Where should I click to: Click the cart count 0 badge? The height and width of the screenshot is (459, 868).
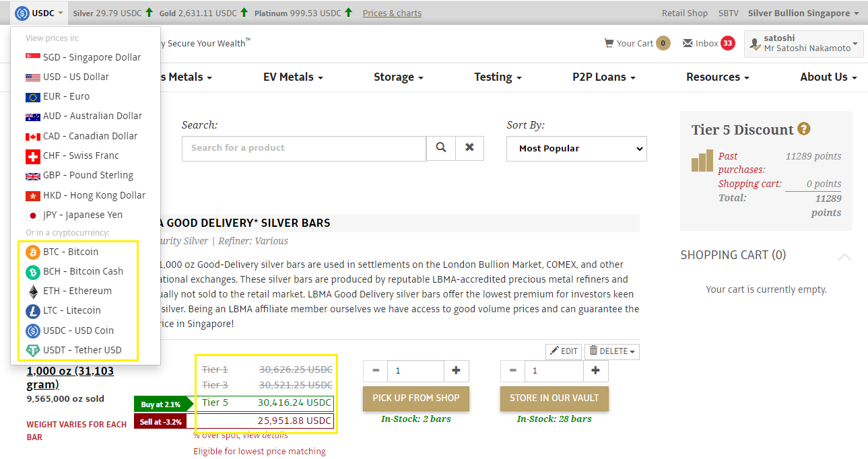(x=663, y=43)
